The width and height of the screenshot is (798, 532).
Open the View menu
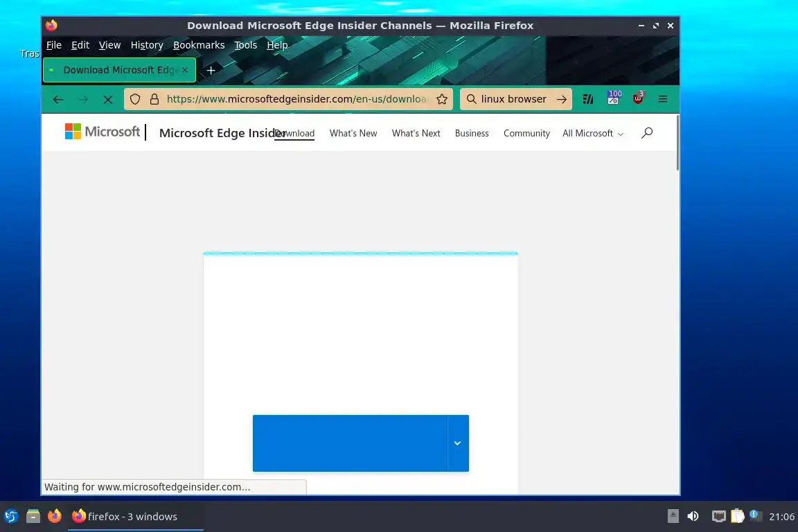pyautogui.click(x=110, y=45)
